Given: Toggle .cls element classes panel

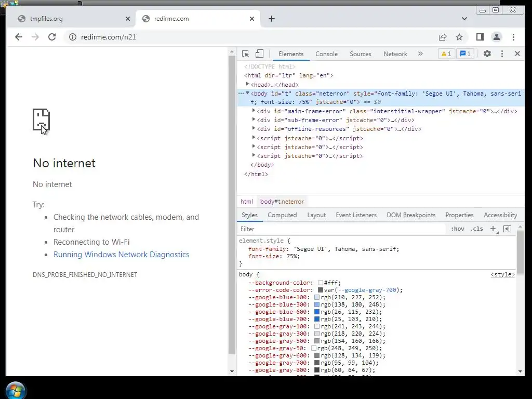Looking at the screenshot, I should 477,229.
